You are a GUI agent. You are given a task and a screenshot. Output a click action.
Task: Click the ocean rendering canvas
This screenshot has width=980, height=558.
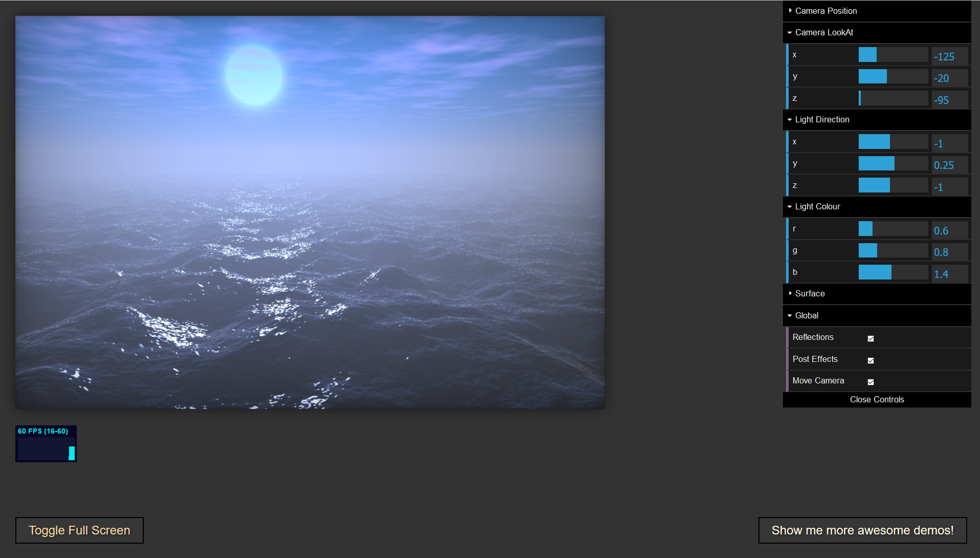(310, 212)
